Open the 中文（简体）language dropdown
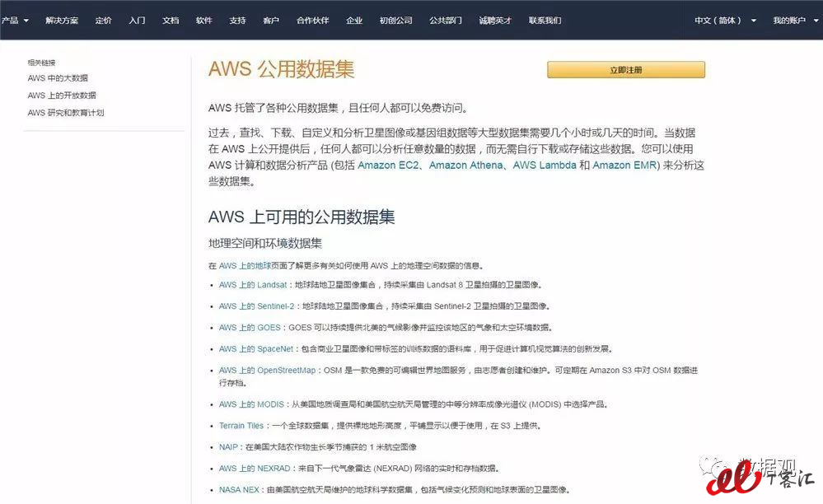This screenshot has width=823, height=504. pyautogui.click(x=725, y=21)
